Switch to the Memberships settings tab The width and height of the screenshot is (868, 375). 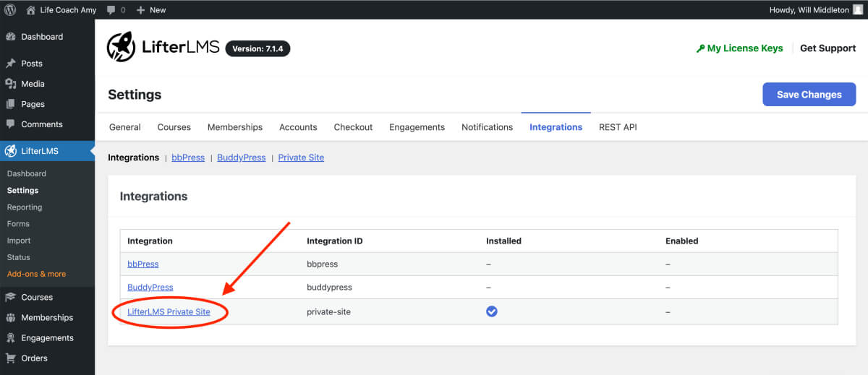click(235, 127)
